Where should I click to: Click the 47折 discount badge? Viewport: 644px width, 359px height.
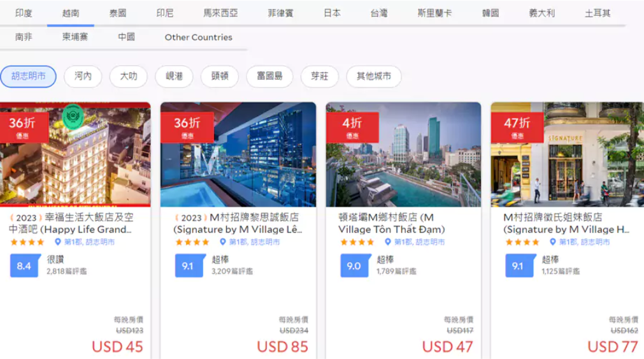pyautogui.click(x=517, y=128)
